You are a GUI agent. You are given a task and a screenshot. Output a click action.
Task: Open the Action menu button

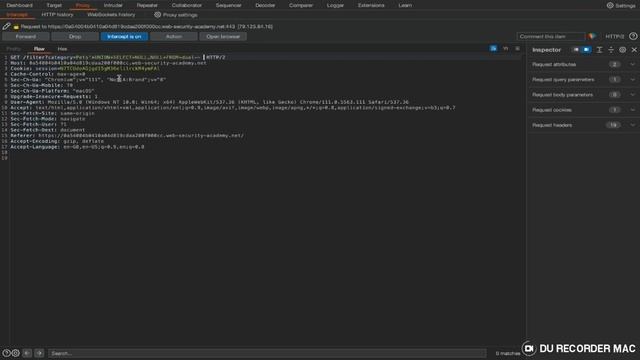point(174,36)
